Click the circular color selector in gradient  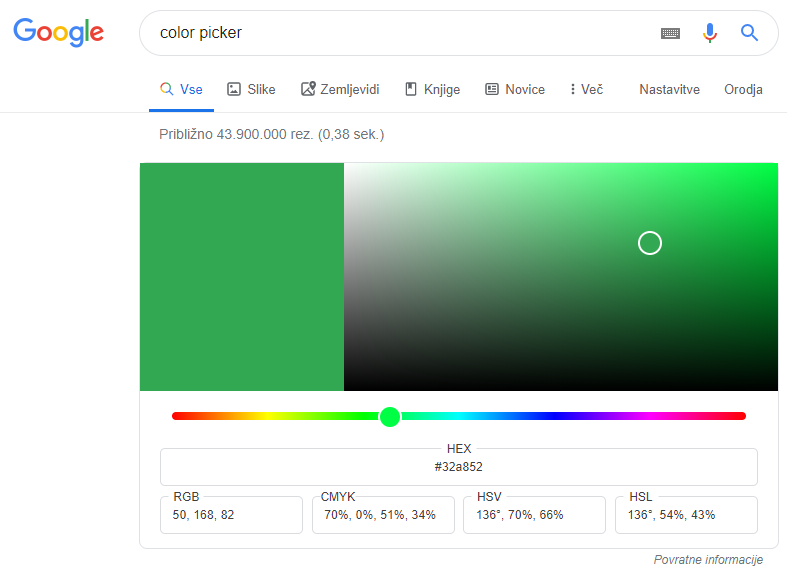point(649,243)
